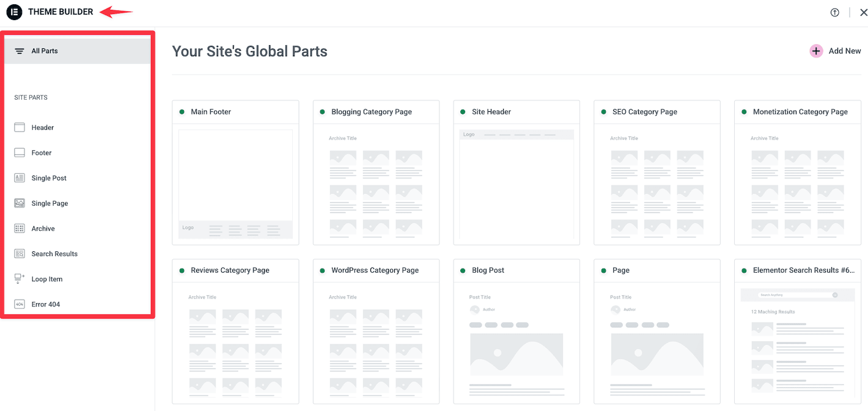Select the Archive part icon
The image size is (868, 411).
pyautogui.click(x=20, y=228)
